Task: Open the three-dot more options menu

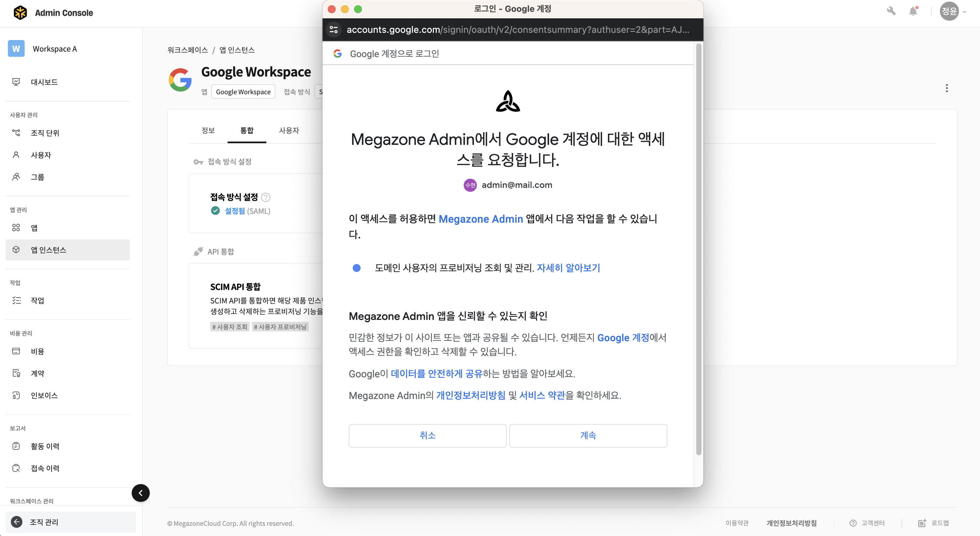Action: pos(947,88)
